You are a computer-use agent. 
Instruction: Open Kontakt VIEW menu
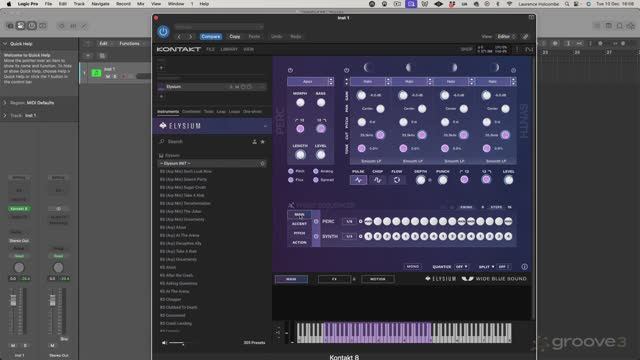248,49
